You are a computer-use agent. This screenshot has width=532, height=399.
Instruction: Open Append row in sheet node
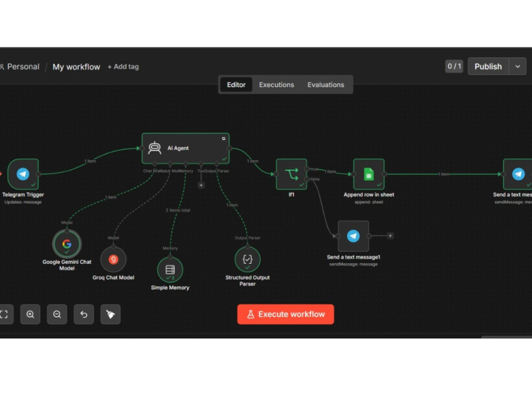click(369, 174)
